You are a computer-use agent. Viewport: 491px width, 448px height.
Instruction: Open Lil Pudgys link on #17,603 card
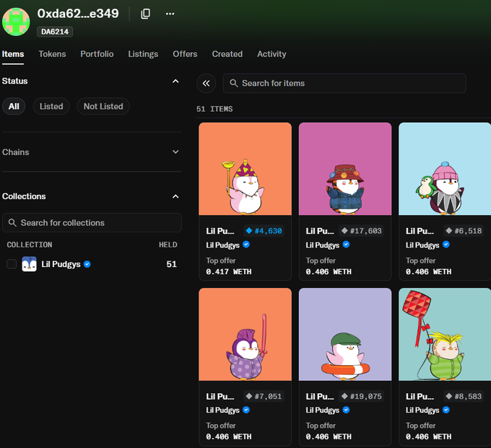pos(323,245)
